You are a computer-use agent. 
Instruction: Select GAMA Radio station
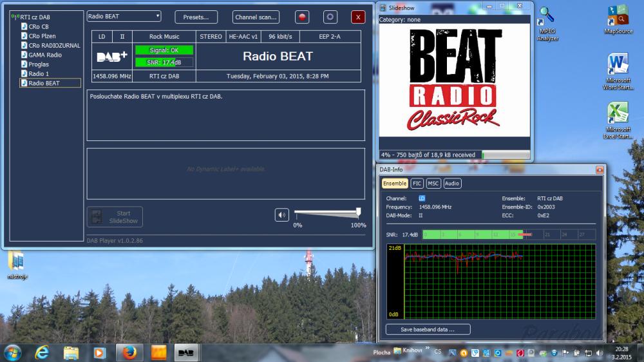click(41, 55)
